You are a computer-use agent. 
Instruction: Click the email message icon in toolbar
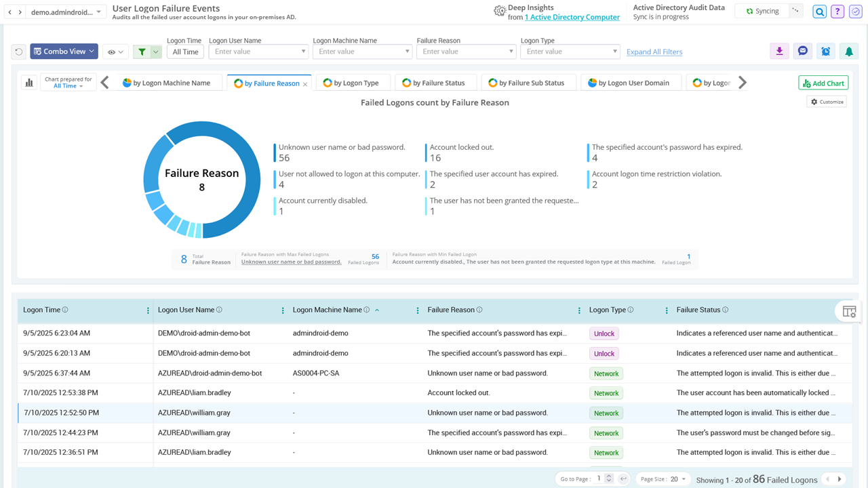(802, 51)
